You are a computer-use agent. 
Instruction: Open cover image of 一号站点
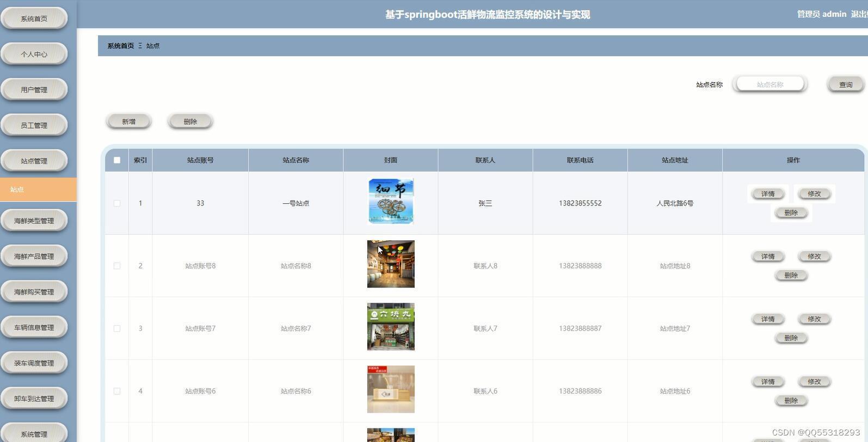pos(391,201)
